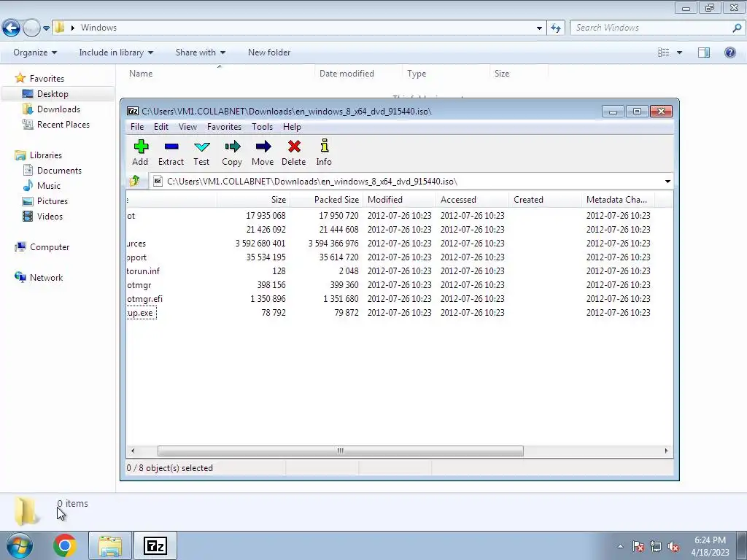Screen dimensions: 747x560
Task: Select Downloads in the sidebar
Action: (x=58, y=109)
